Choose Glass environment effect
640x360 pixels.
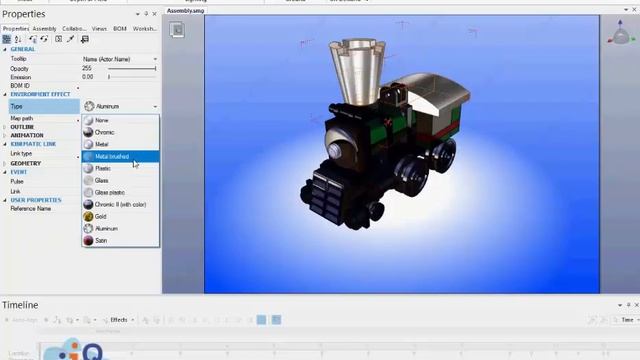click(x=120, y=180)
